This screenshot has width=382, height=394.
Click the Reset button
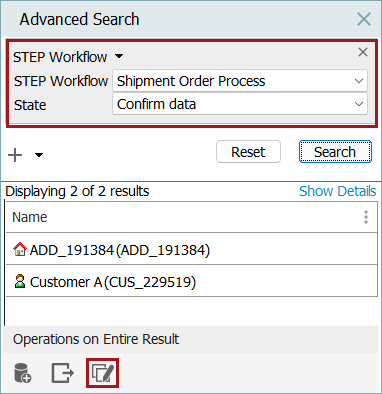pos(248,152)
